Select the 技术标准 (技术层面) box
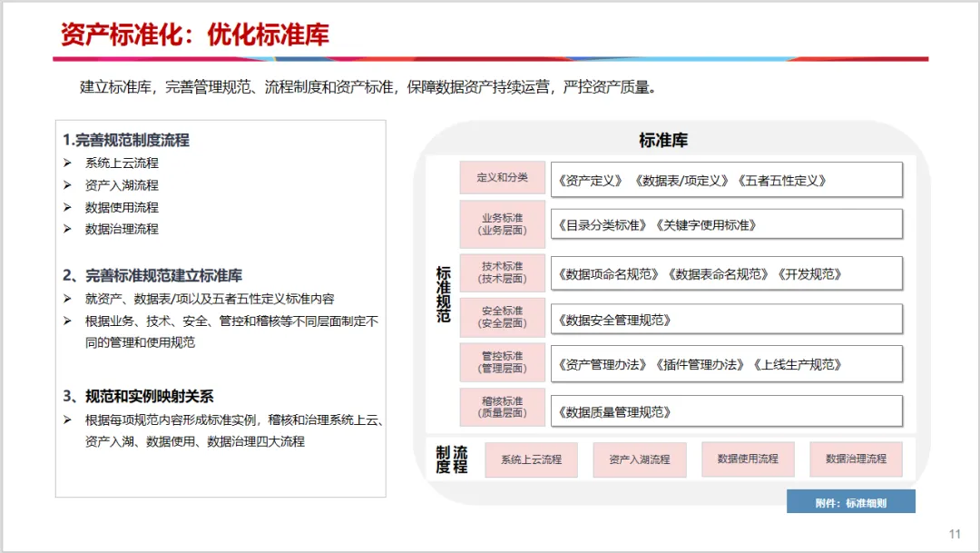This screenshot has height=553, width=980. 503,272
